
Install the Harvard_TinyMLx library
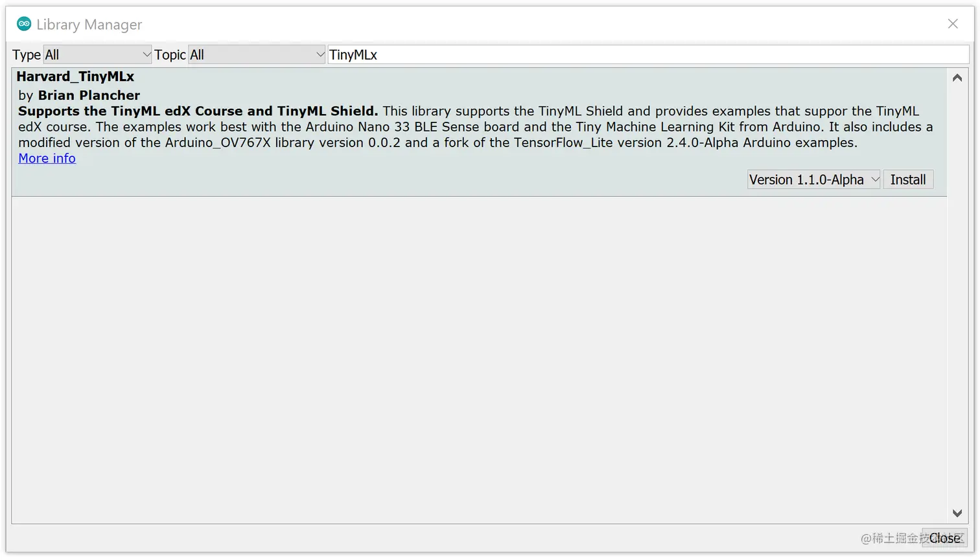pyautogui.click(x=907, y=180)
